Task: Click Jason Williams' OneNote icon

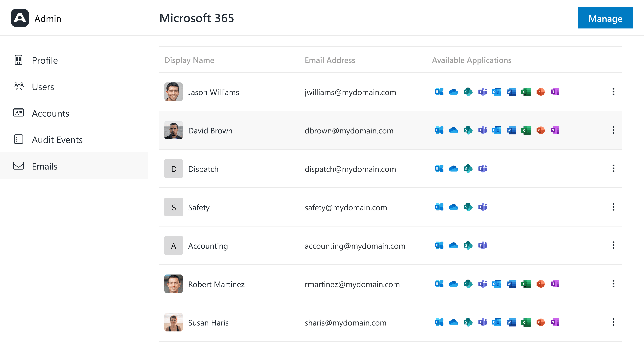Action: [555, 92]
